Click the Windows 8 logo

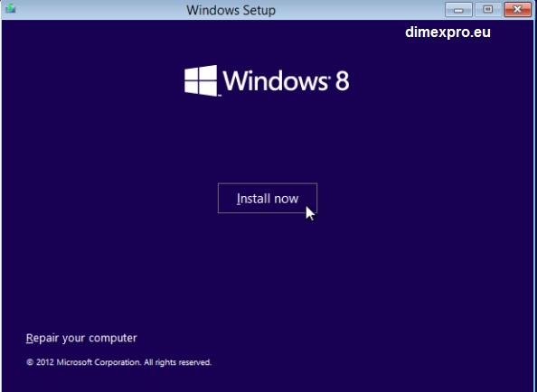click(267, 80)
